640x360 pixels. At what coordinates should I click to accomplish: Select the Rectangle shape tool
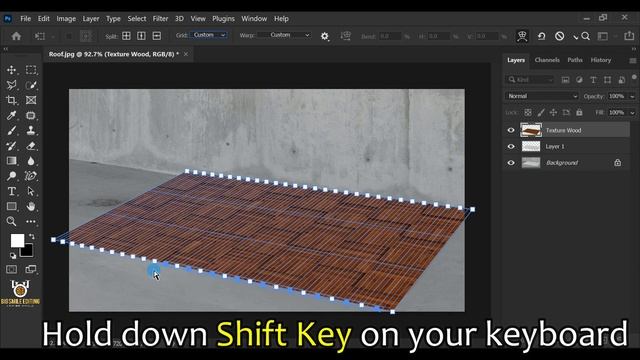pyautogui.click(x=11, y=206)
